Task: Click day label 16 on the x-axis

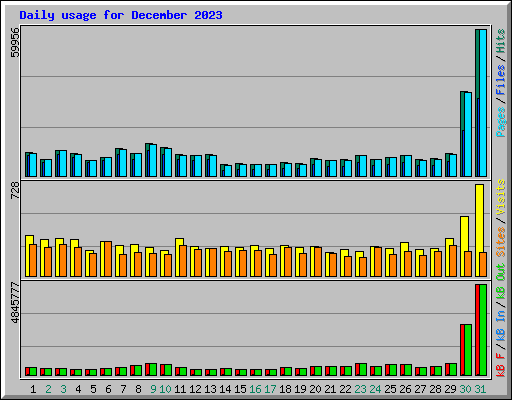Action: tap(255, 389)
